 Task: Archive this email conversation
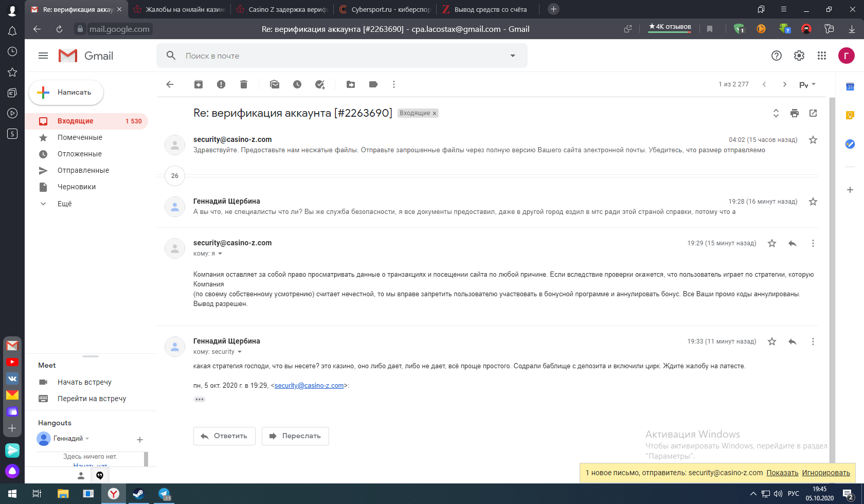coord(199,84)
